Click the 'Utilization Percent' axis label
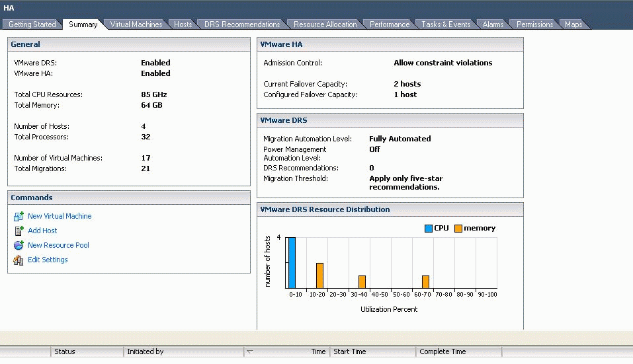Screen dimensions: 633x364 389,309
